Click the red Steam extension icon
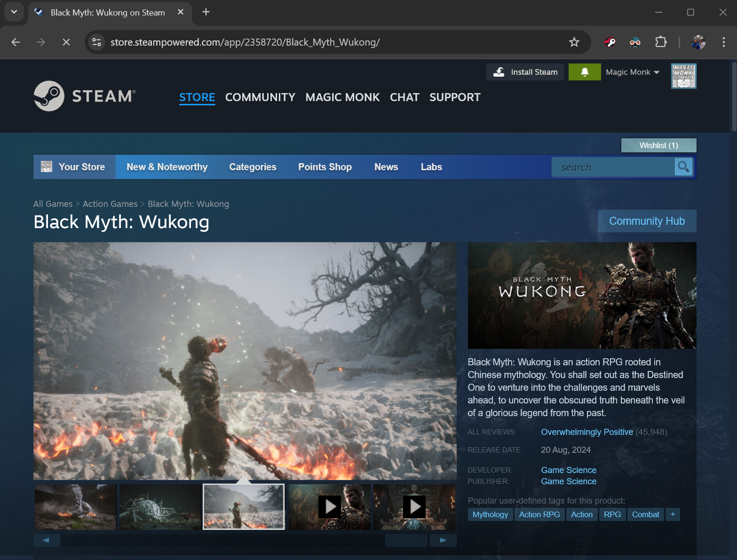The image size is (737, 560). (x=610, y=42)
